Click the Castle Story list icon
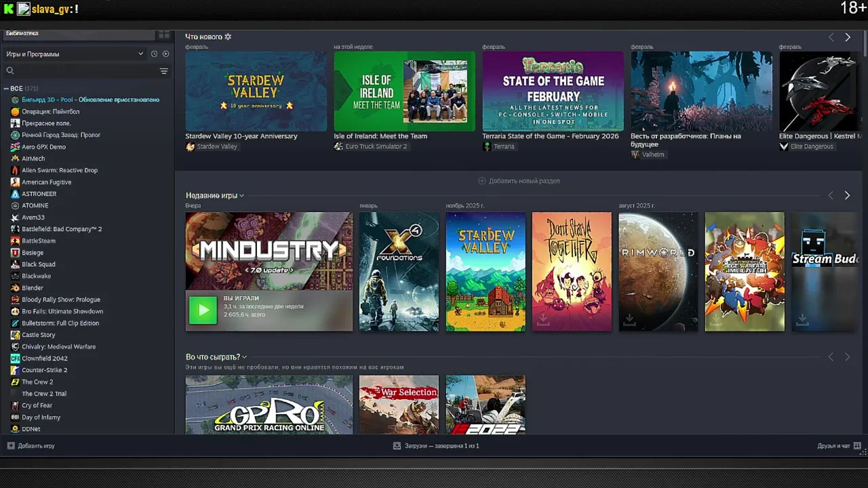This screenshot has height=488, width=868. [x=15, y=335]
